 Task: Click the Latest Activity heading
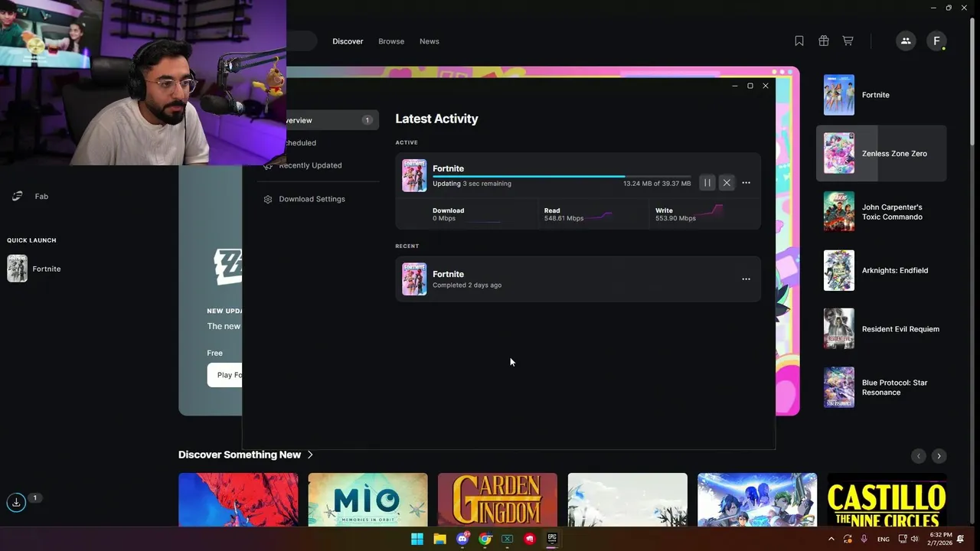coord(436,119)
